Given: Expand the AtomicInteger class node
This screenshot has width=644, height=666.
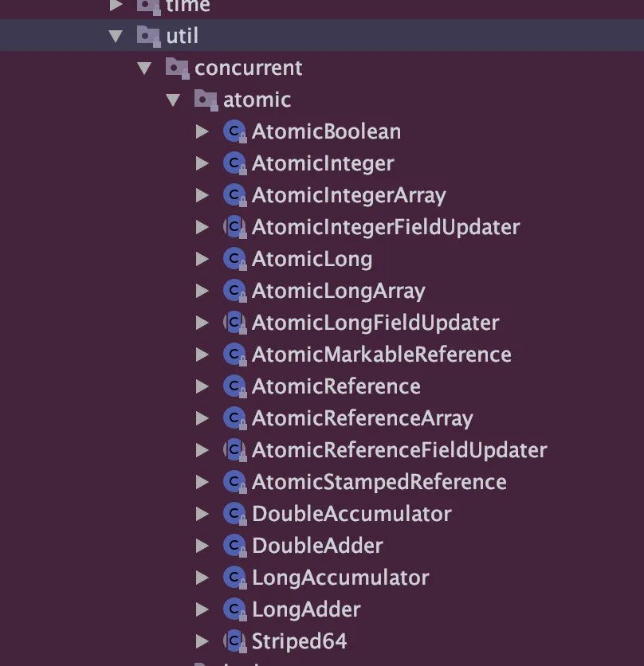Looking at the screenshot, I should click(x=202, y=163).
